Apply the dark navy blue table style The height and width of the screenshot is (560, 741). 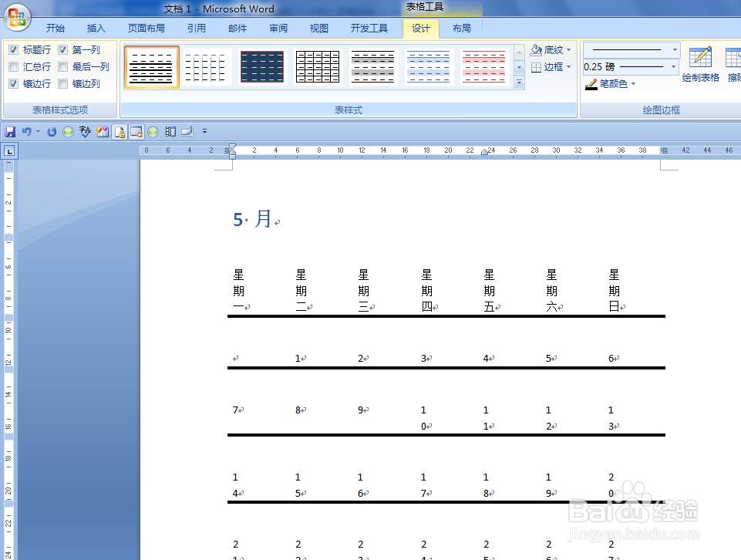point(262,67)
